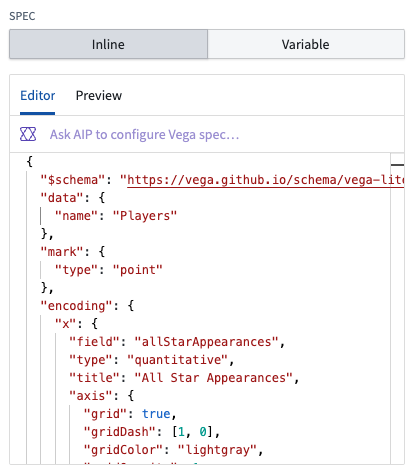
Task: Click the "lightgray" gridColor value
Action: pos(217,450)
